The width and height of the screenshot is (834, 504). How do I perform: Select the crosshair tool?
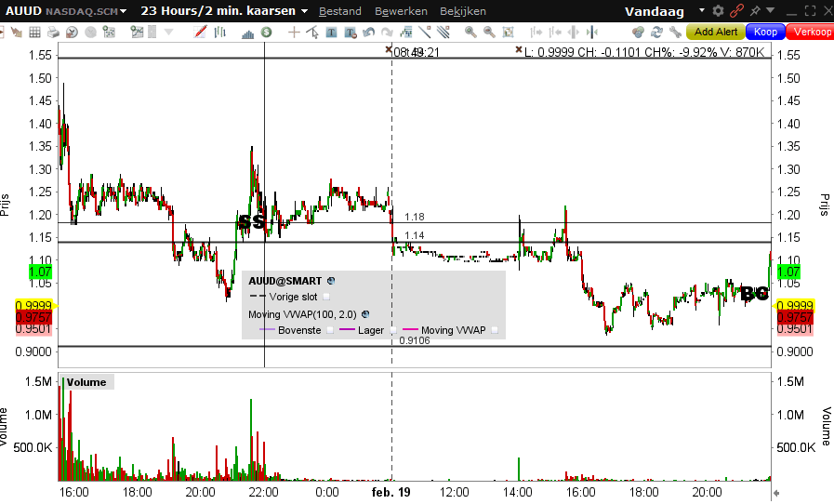click(x=294, y=33)
